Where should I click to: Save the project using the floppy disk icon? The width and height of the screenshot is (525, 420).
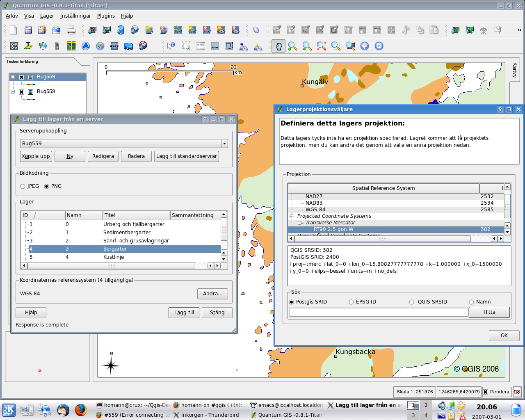28,30
